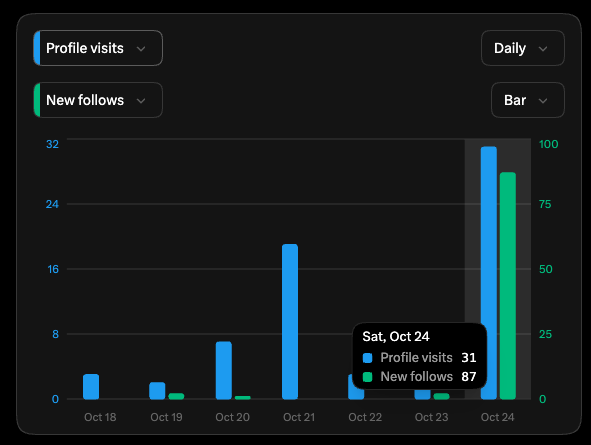Viewport: 591px width, 445px height.
Task: Select the green Oct 19 new follows bar
Action: (176, 396)
